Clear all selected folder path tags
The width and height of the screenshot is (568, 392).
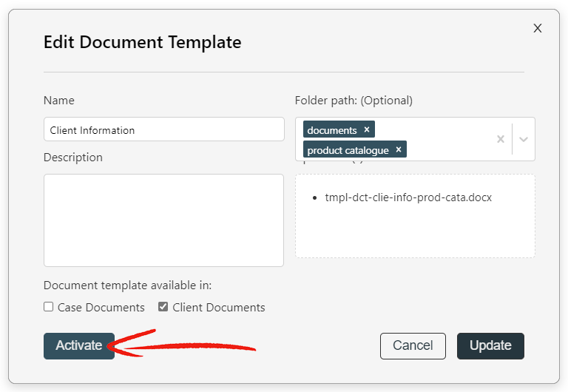501,139
